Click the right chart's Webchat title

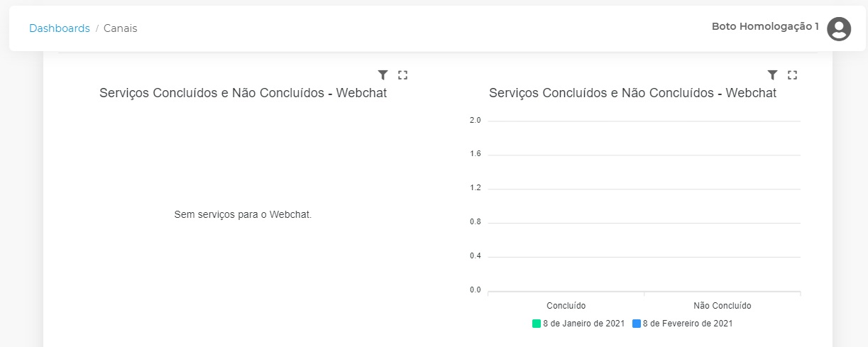(632, 93)
